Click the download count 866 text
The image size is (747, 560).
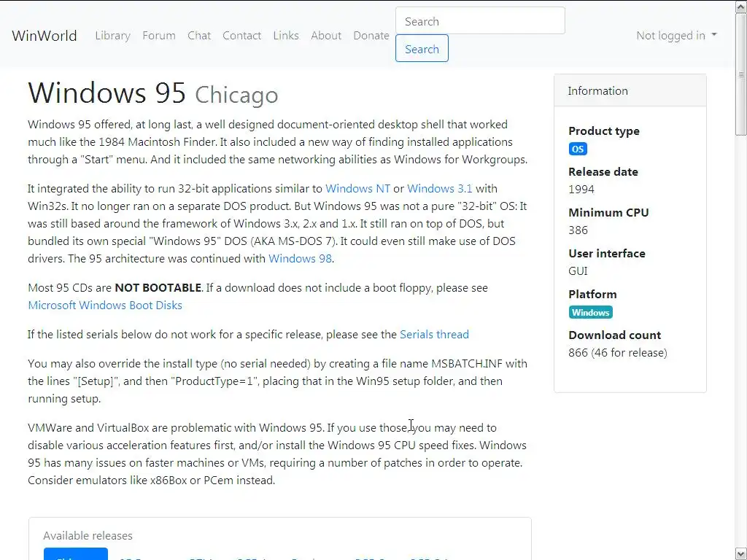pyautogui.click(x=617, y=353)
